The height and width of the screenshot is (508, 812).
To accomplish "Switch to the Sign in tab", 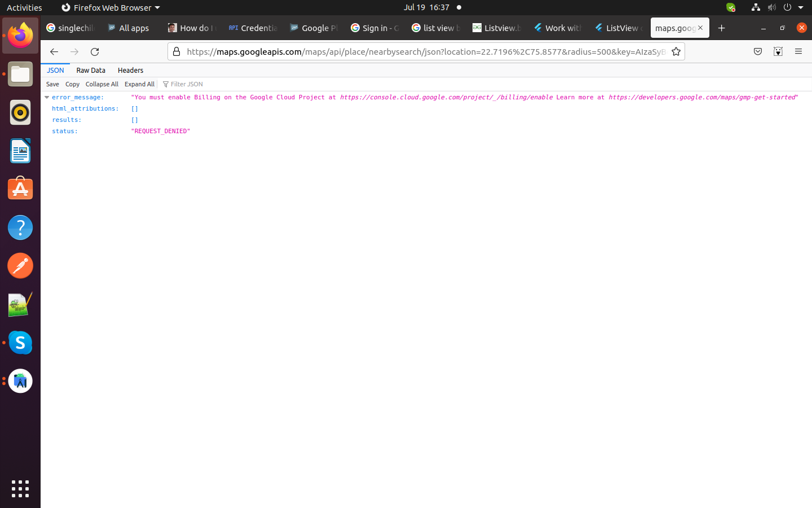I will click(x=375, y=28).
